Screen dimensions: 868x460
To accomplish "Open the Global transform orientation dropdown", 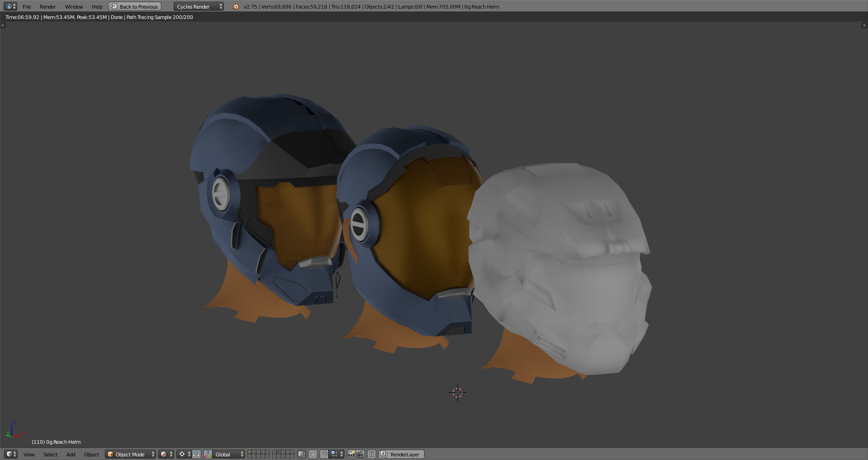I will point(229,454).
